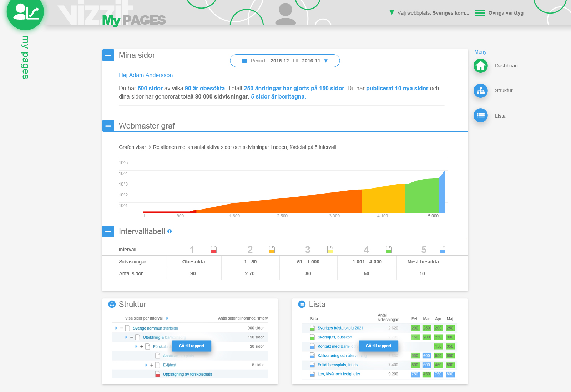The width and height of the screenshot is (571, 392).
Task: Select Struktur in the Meny
Action: coord(504,90)
